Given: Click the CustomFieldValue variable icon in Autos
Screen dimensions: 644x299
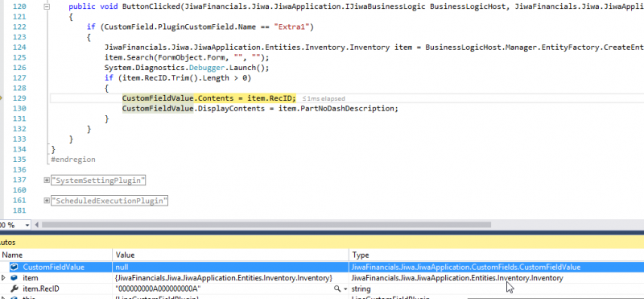Looking at the screenshot, I should point(14,267).
